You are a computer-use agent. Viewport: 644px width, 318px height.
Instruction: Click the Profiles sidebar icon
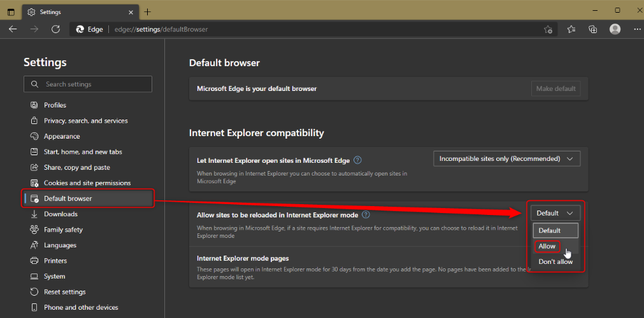coord(34,105)
